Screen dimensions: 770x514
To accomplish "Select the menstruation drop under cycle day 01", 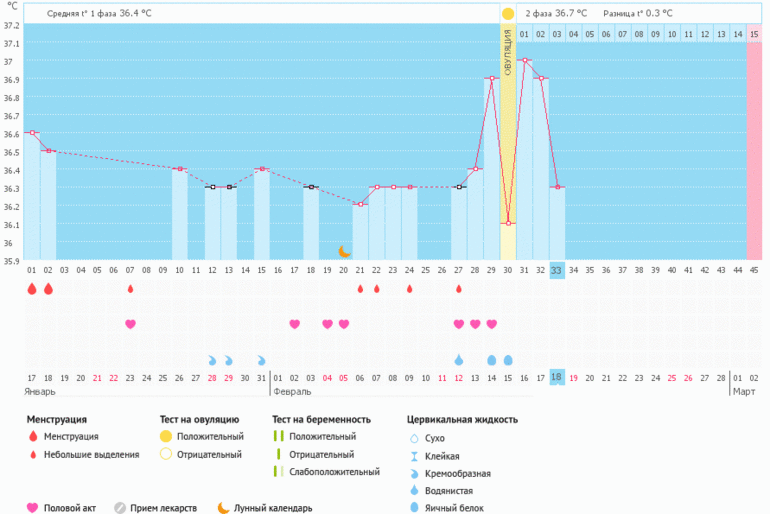I will point(32,289).
